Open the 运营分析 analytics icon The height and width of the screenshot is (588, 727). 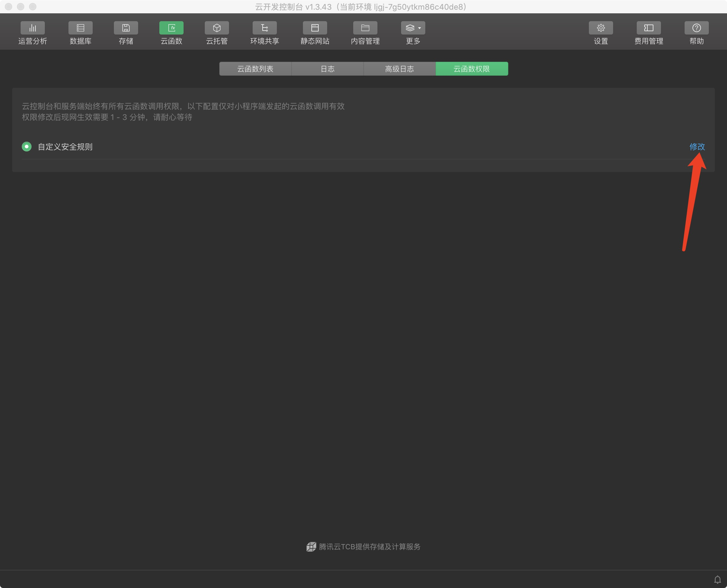(x=32, y=28)
